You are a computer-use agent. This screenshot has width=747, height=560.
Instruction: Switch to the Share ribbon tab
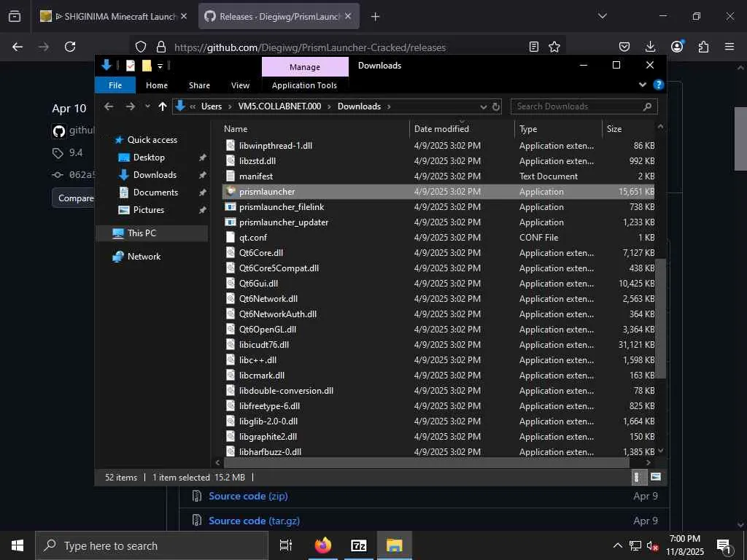(199, 85)
